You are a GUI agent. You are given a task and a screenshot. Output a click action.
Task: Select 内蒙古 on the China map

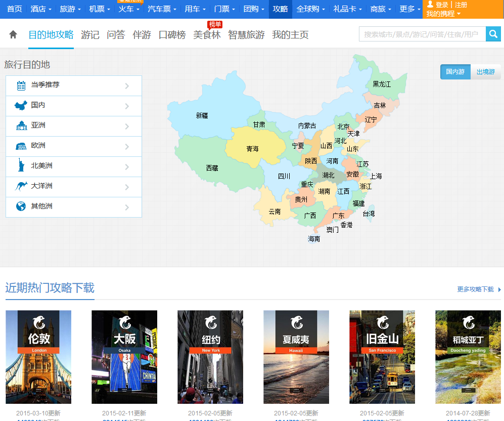307,126
